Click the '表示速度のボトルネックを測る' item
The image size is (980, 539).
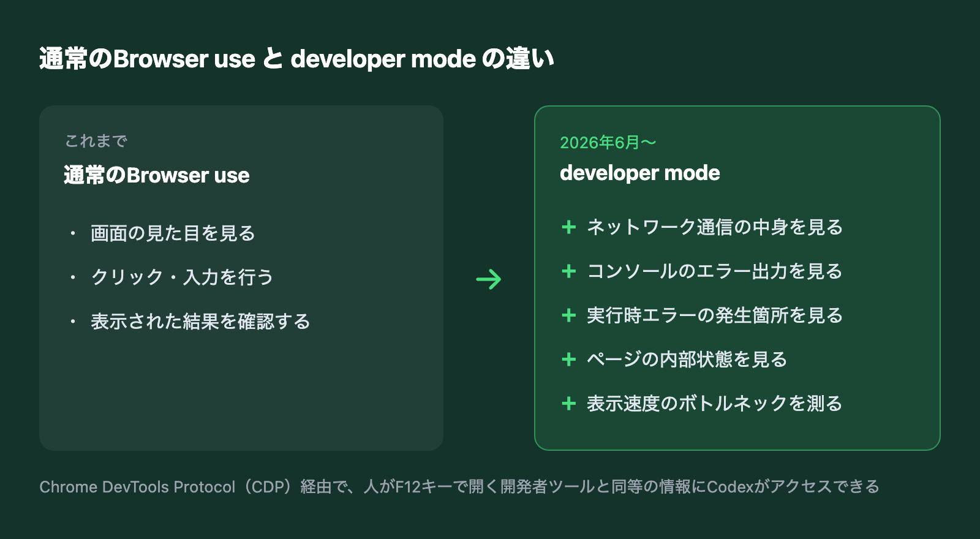tap(715, 404)
